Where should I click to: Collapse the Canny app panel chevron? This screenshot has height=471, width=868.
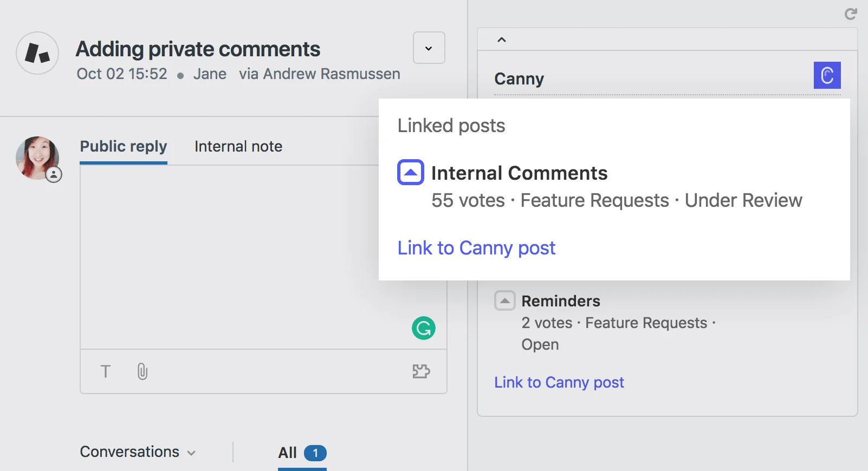(x=502, y=40)
